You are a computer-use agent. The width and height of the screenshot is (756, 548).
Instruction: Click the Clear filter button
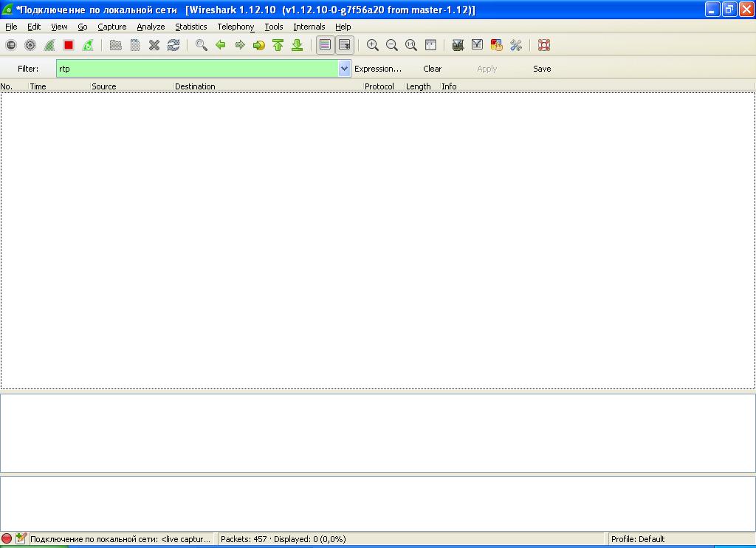[433, 69]
